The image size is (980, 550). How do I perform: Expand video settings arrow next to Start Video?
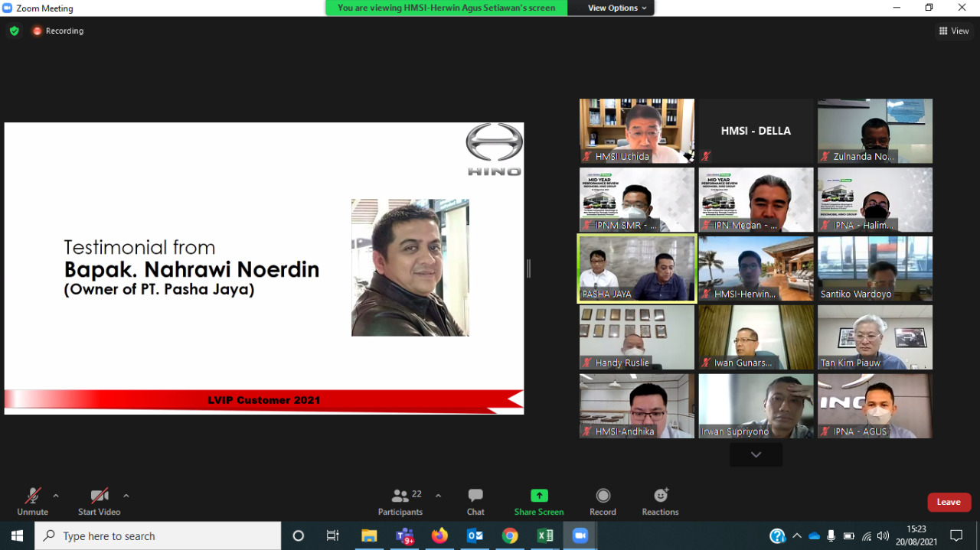[126, 496]
